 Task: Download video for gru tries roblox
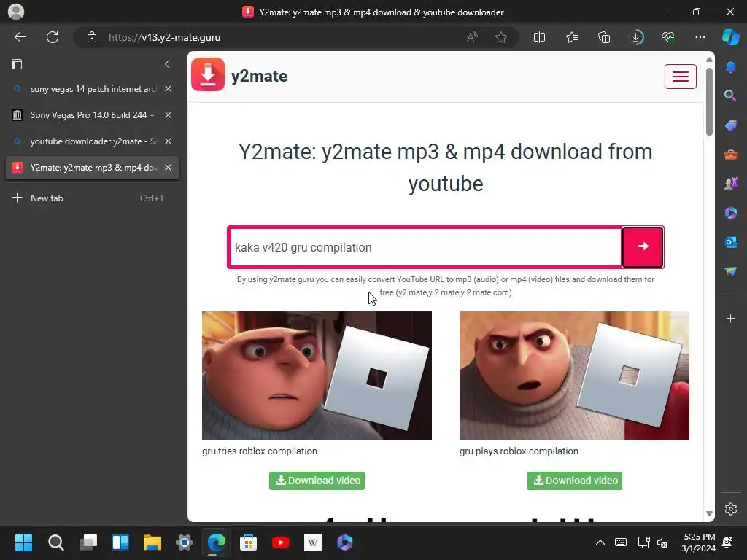pos(317,481)
